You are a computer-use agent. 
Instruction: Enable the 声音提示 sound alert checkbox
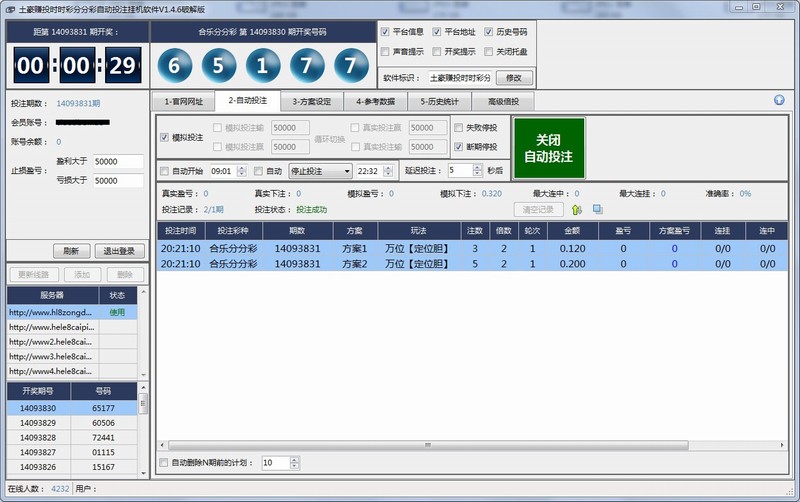click(x=386, y=51)
